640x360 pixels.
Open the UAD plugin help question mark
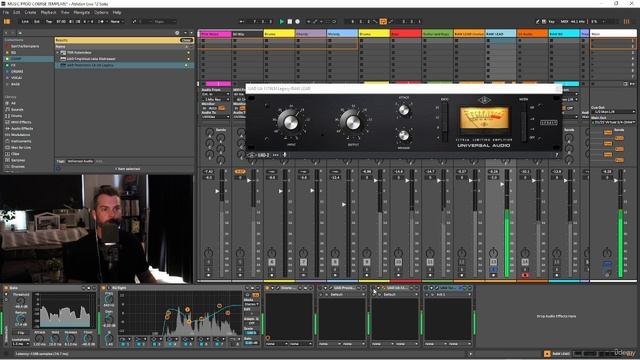[556, 155]
